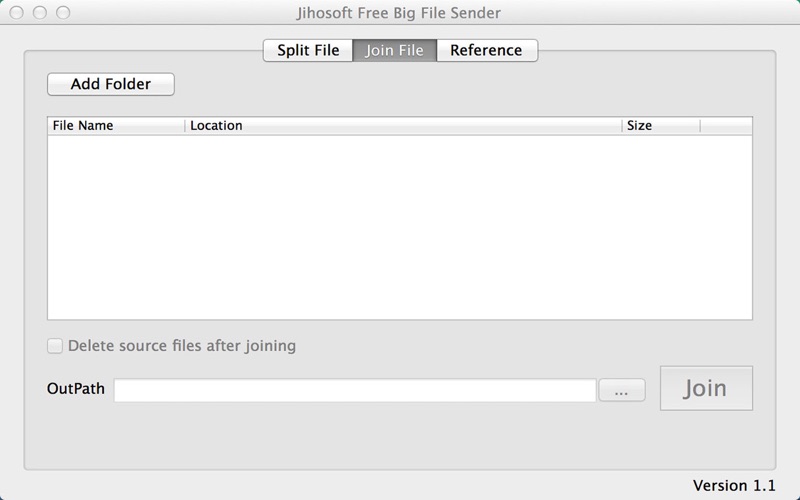Screen dimensions: 800x500
Task: Click inside the empty file list area
Action: coord(399,227)
